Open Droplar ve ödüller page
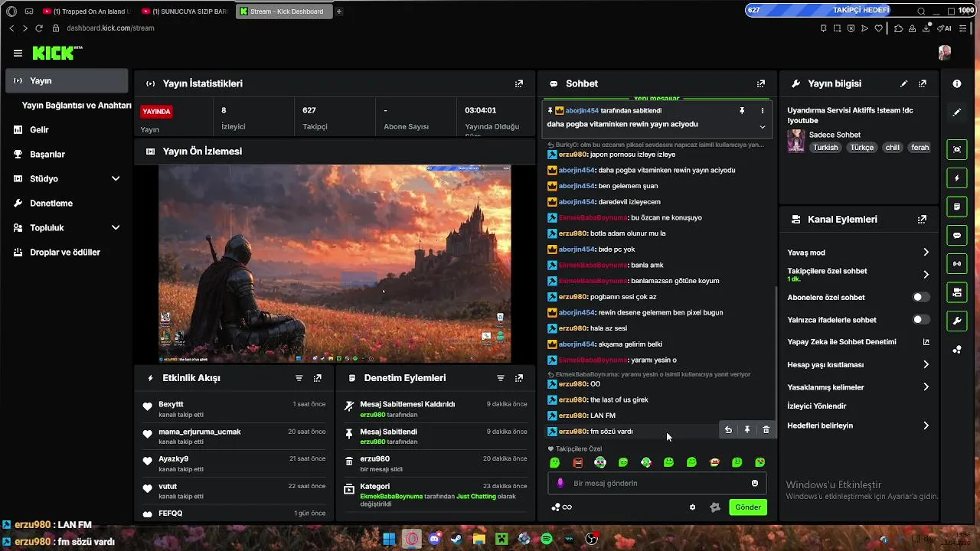The height and width of the screenshot is (551, 980). 67,252
